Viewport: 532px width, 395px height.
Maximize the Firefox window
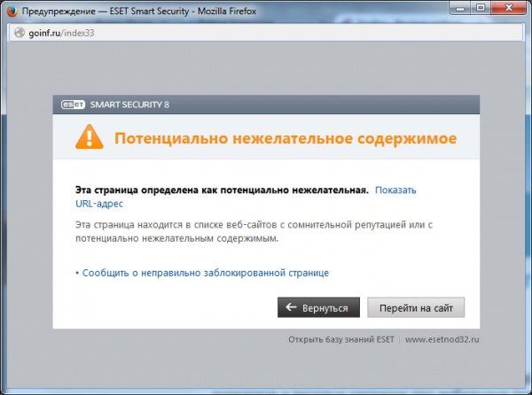click(481, 8)
